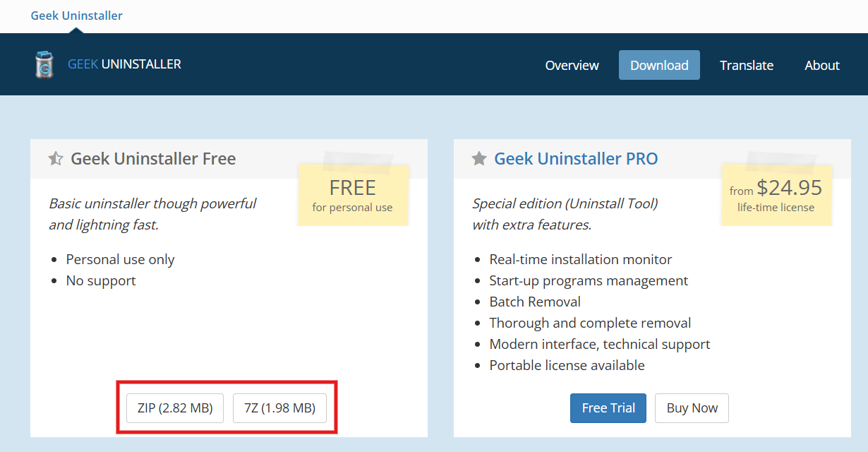Click the Geek Uninstaller trash can logo
The image size is (868, 452).
(44, 64)
